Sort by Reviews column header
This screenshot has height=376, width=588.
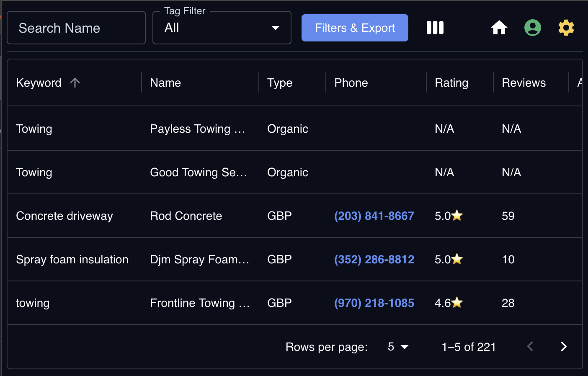[x=524, y=83]
